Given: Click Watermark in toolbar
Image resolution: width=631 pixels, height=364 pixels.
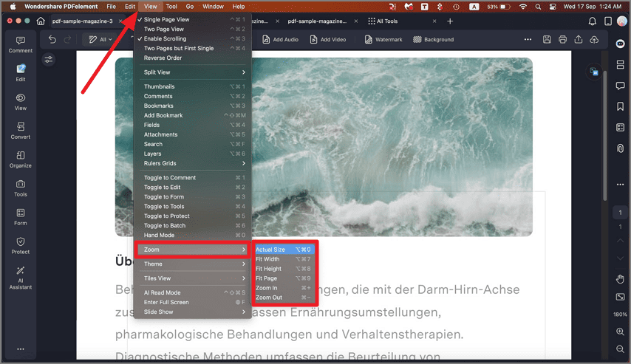Looking at the screenshot, I should (x=383, y=39).
